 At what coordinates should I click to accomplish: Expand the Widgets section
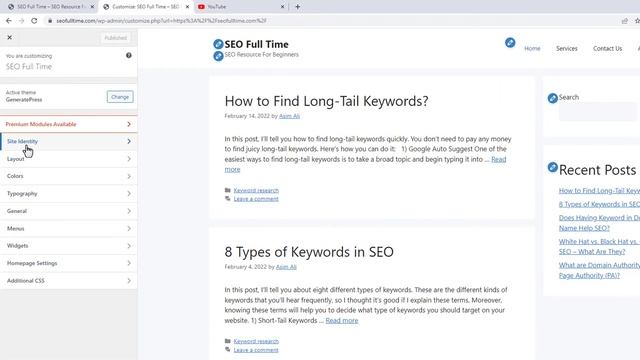pos(69,246)
